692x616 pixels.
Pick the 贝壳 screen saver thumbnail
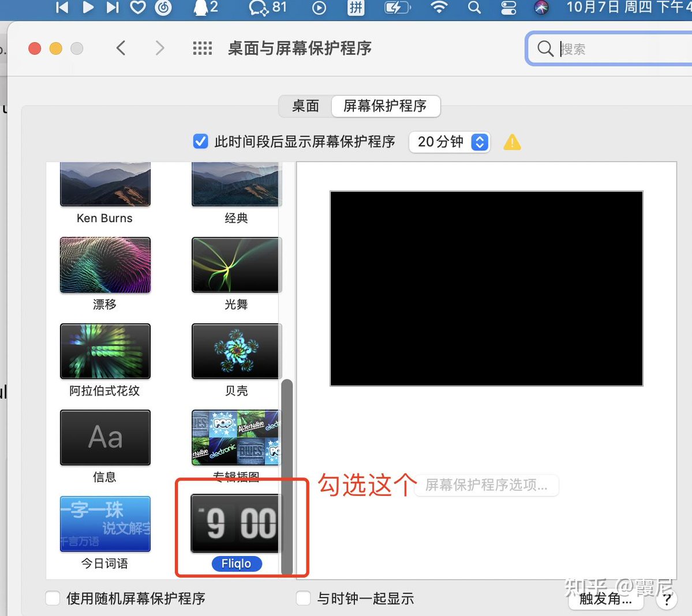tap(235, 351)
